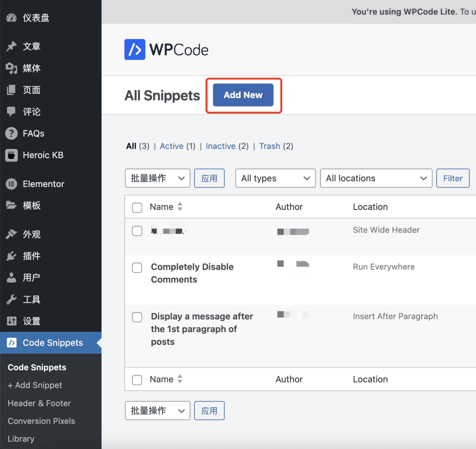Open the 模板 templates menu
Viewport: 476px width, 449px height.
(32, 205)
